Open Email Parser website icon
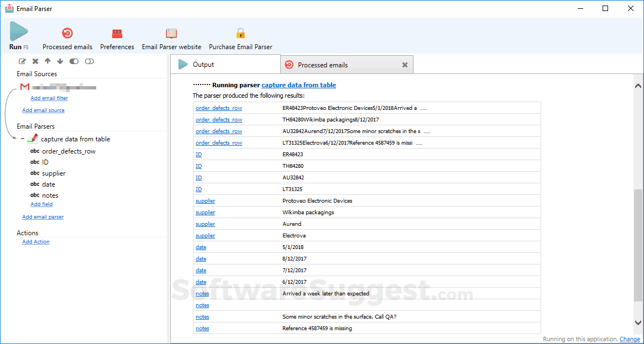This screenshot has width=644, height=344. (x=171, y=33)
